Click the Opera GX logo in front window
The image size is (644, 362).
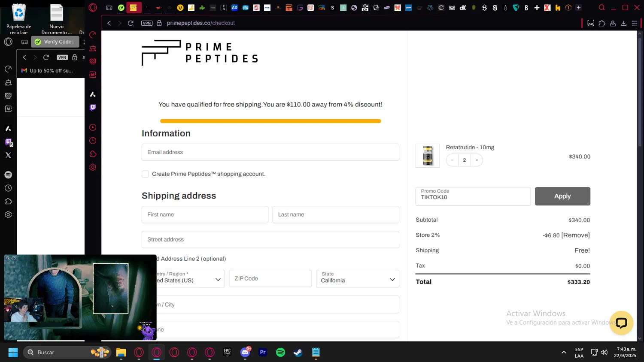(93, 8)
